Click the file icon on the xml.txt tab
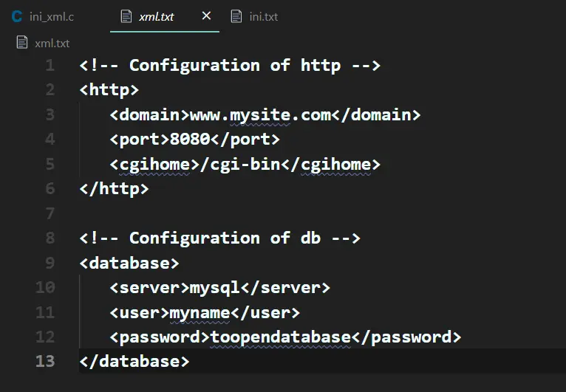Viewport: 566px width, 392px height. pyautogui.click(x=126, y=16)
